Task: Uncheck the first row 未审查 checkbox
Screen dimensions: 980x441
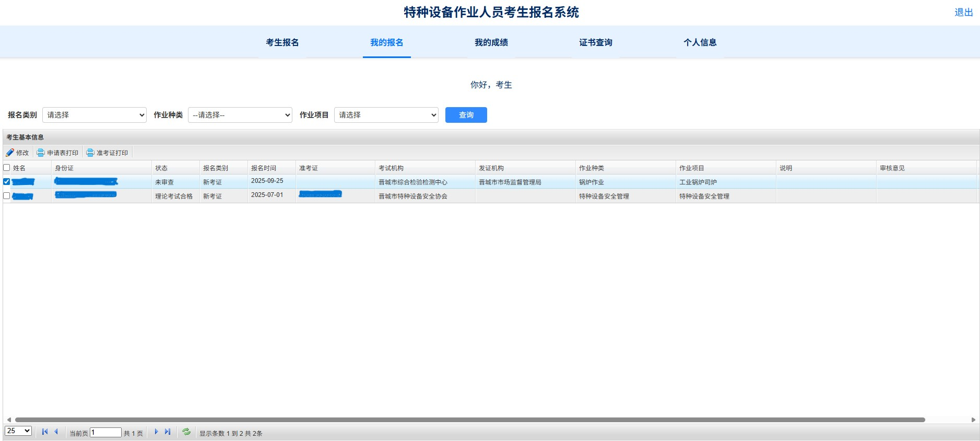Action: tap(7, 182)
